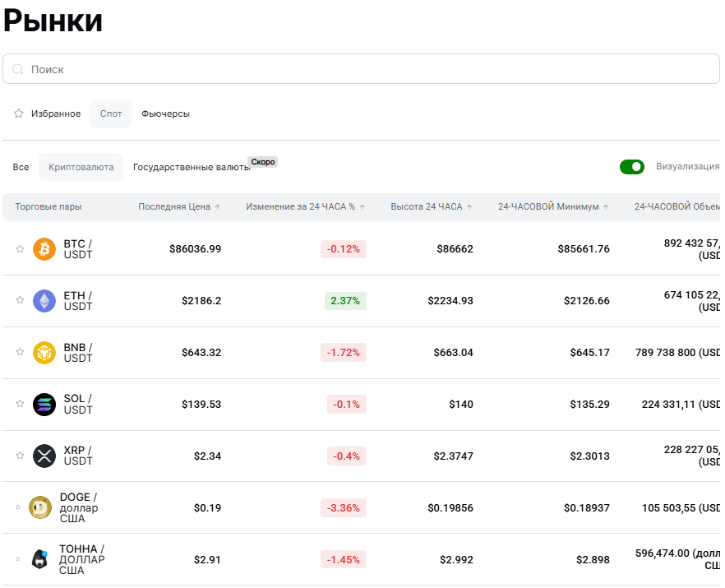Switch to the Фьючерсы tab
The width and height of the screenshot is (725, 588).
point(165,113)
